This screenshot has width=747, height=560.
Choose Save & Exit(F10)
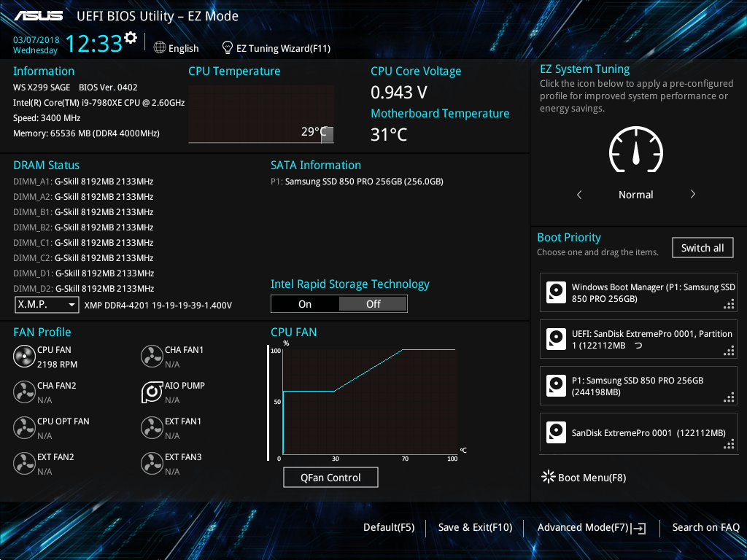pyautogui.click(x=475, y=527)
